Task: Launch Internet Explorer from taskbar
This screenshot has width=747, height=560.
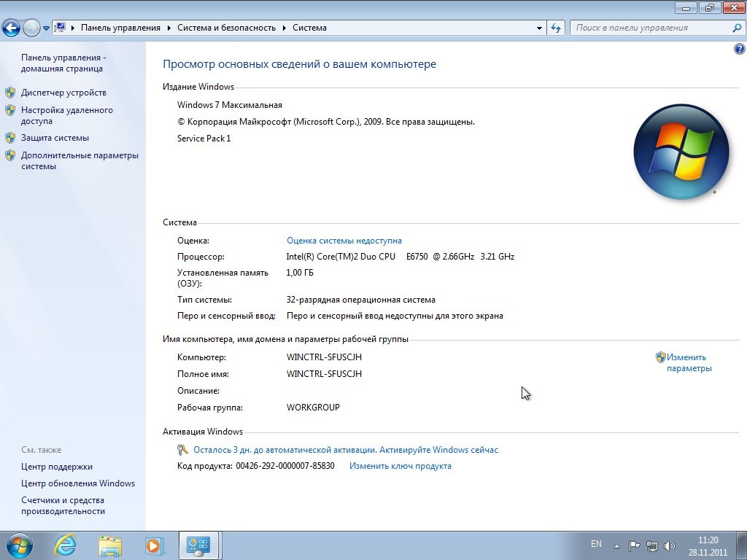Action: [x=64, y=545]
